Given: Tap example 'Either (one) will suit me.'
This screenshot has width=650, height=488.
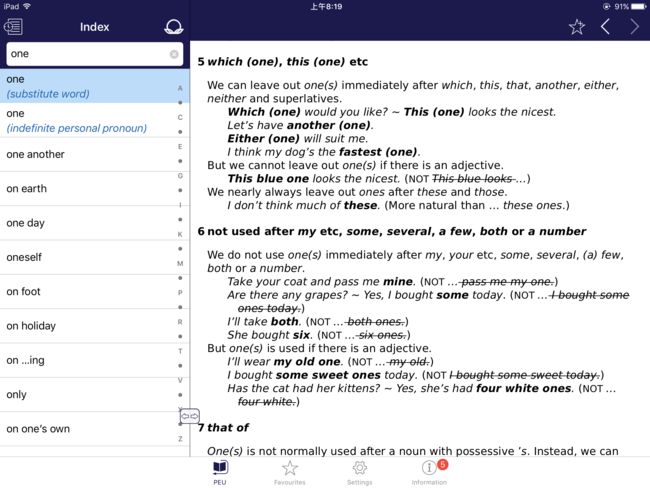Looking at the screenshot, I should pos(297,138).
